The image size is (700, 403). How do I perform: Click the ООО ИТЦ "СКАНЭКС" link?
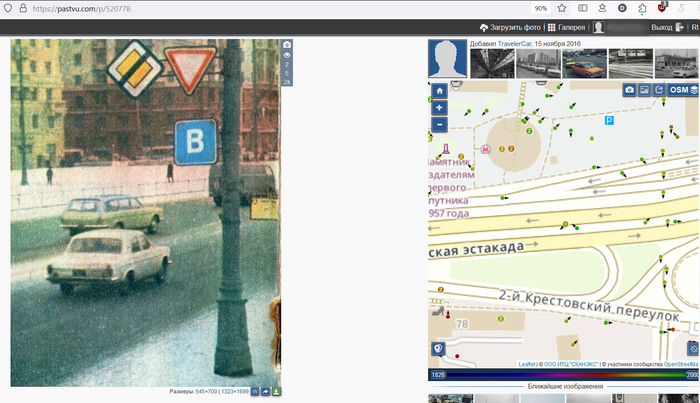coord(571,365)
